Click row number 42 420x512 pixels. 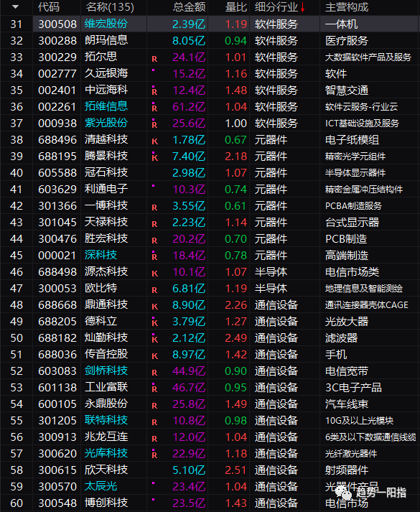[17, 206]
